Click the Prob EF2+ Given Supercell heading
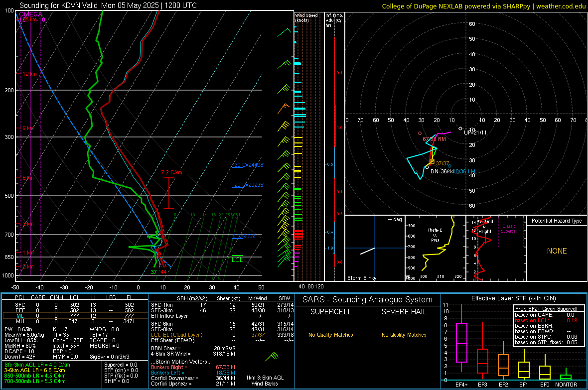This screenshot has width=588, height=390. (x=546, y=309)
